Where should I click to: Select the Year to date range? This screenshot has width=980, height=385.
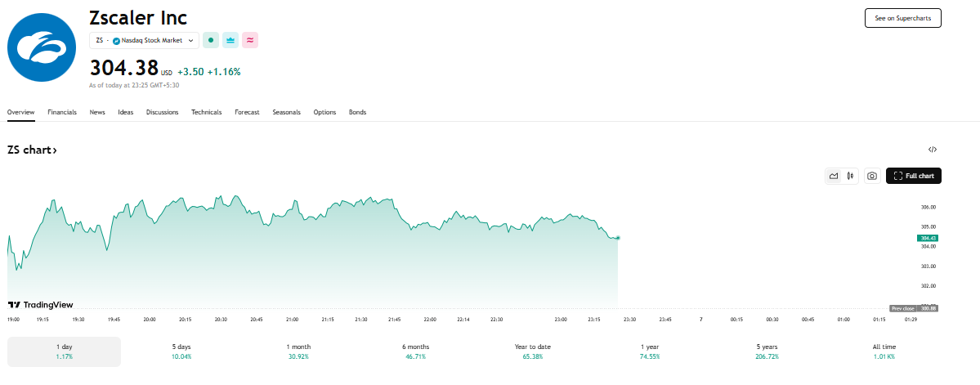point(532,351)
